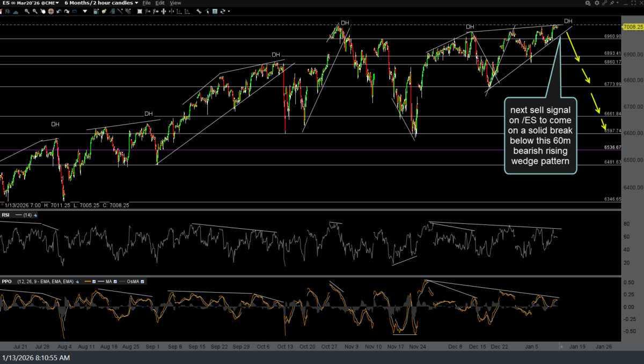Open the PPO indicator settings icon
The width and height of the screenshot is (644, 364).
click(76, 281)
